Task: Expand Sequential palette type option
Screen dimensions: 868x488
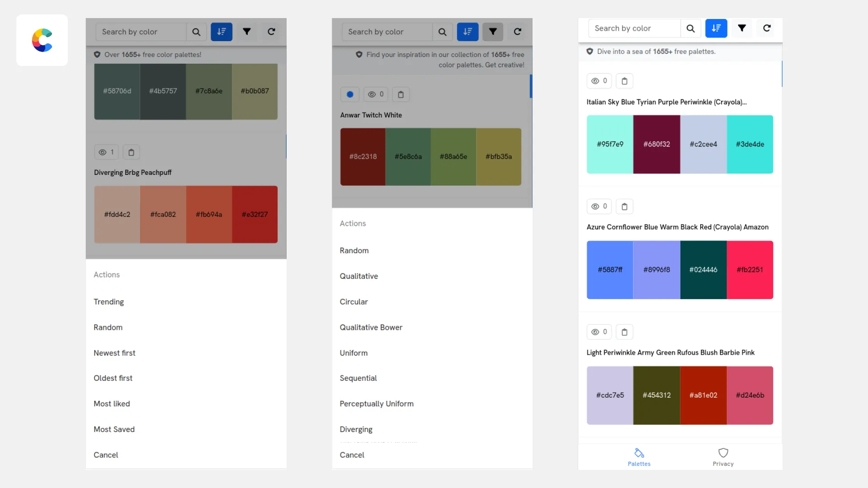Action: [359, 378]
